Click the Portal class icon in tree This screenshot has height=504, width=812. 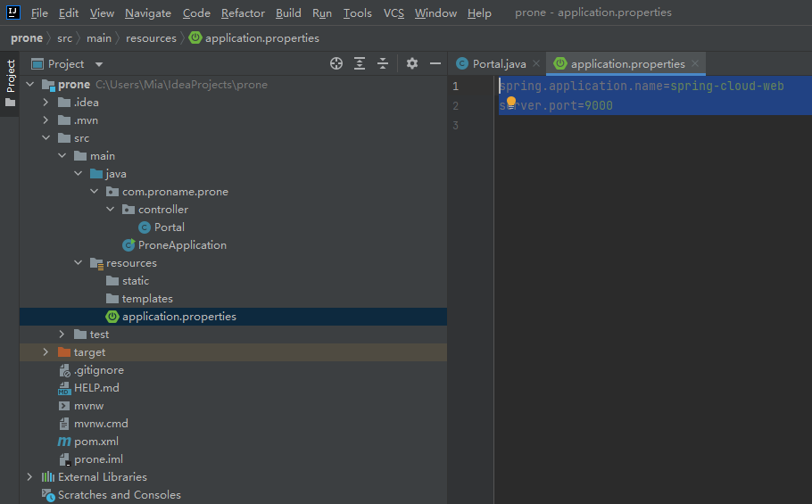coord(145,227)
